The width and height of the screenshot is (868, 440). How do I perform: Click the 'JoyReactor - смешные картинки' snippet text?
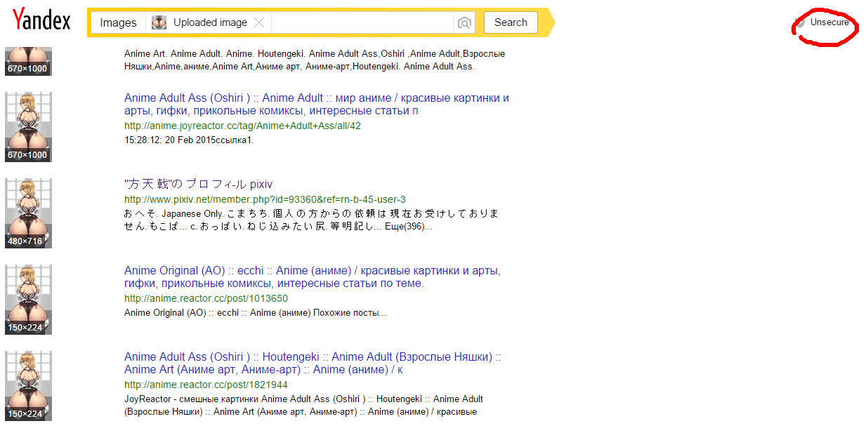(304, 406)
